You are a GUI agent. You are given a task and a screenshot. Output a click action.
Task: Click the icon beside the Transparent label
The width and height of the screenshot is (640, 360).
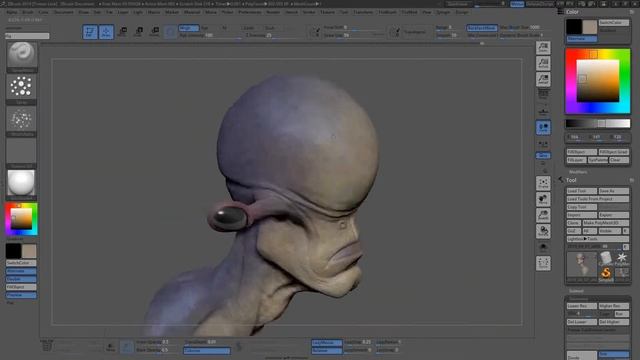pos(395,31)
